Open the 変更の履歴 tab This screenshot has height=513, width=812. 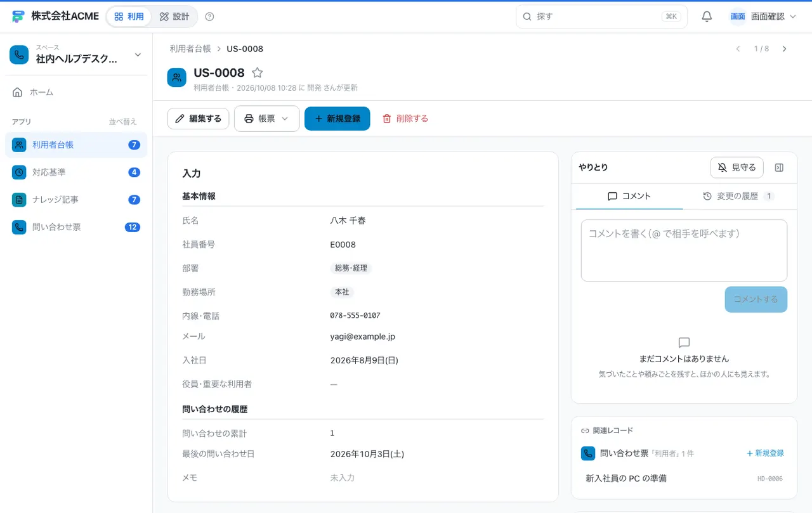[x=738, y=197]
